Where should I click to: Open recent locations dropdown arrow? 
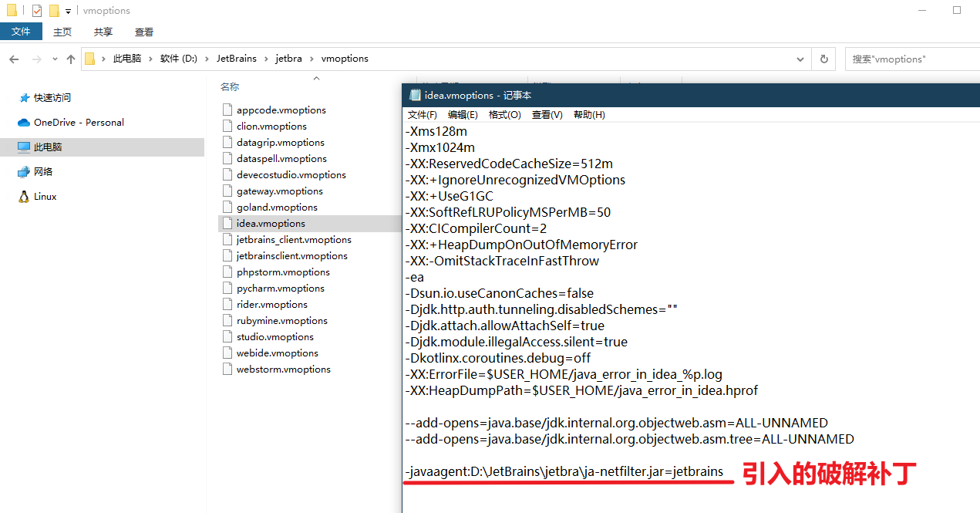click(55, 59)
